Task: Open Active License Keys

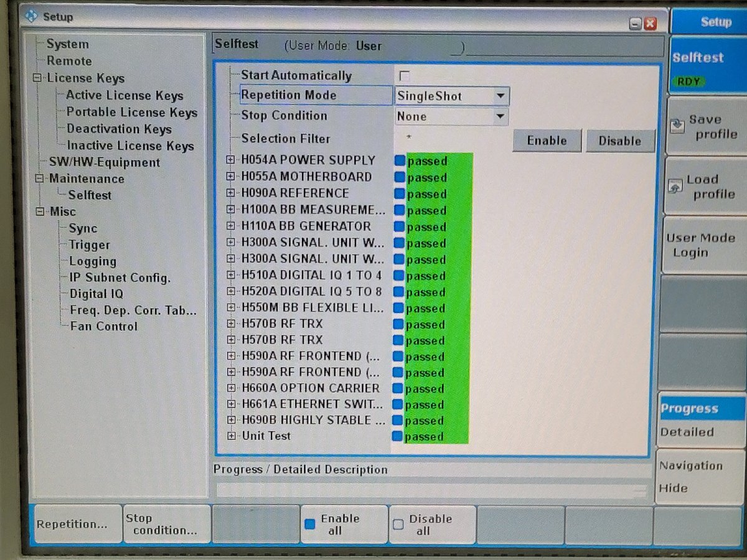Action: (125, 95)
